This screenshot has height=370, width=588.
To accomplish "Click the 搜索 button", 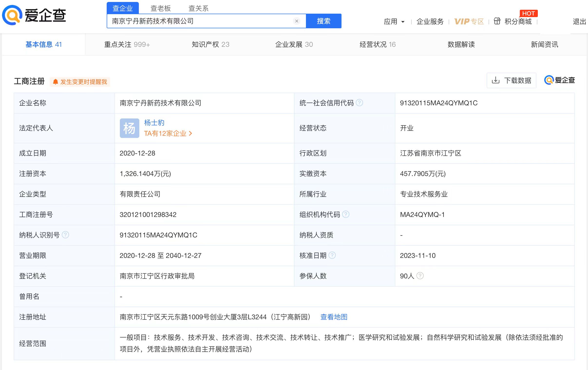I will pos(323,21).
